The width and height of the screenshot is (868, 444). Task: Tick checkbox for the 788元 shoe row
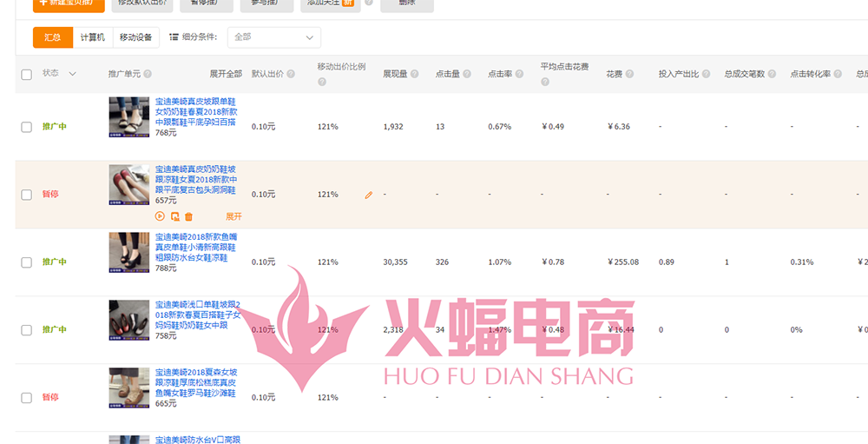pyautogui.click(x=27, y=262)
